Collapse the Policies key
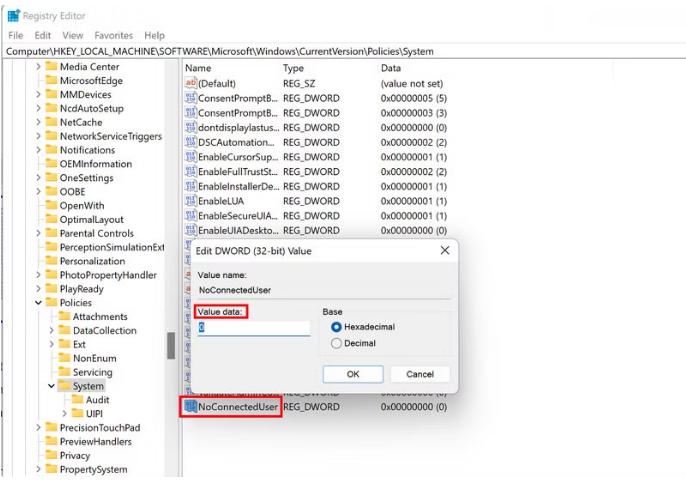The height and width of the screenshot is (491, 686). [38, 302]
